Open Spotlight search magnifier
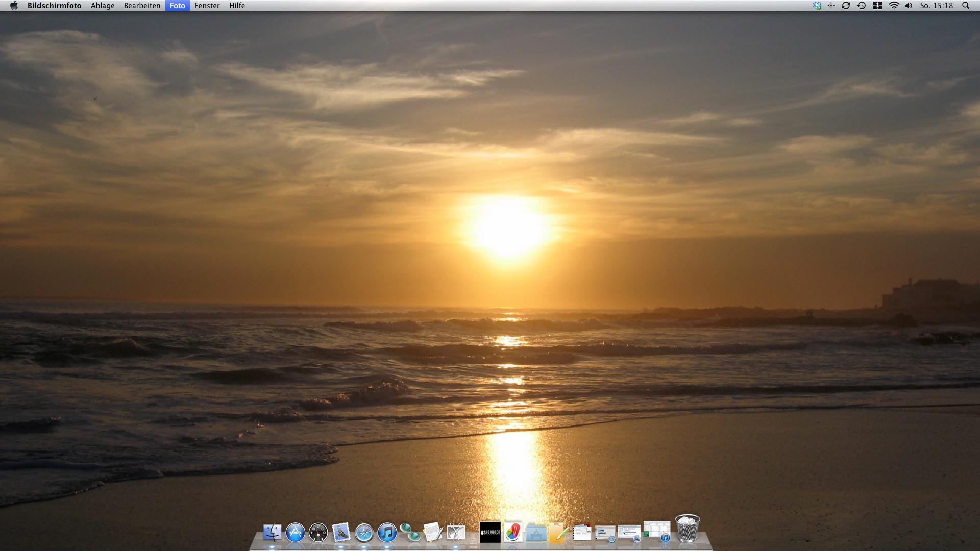Viewport: 980px width, 551px height. (965, 6)
